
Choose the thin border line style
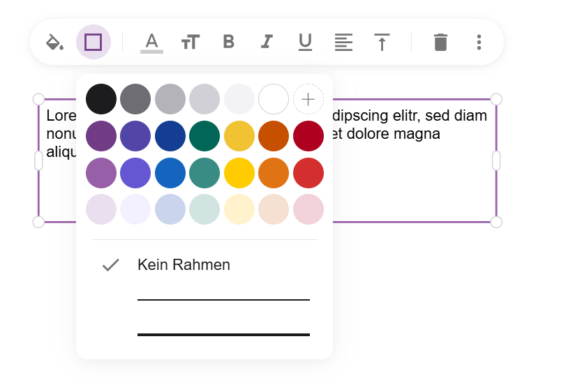(223, 299)
